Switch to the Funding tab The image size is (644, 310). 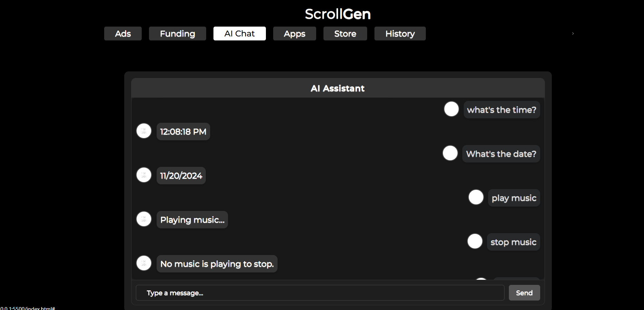177,34
